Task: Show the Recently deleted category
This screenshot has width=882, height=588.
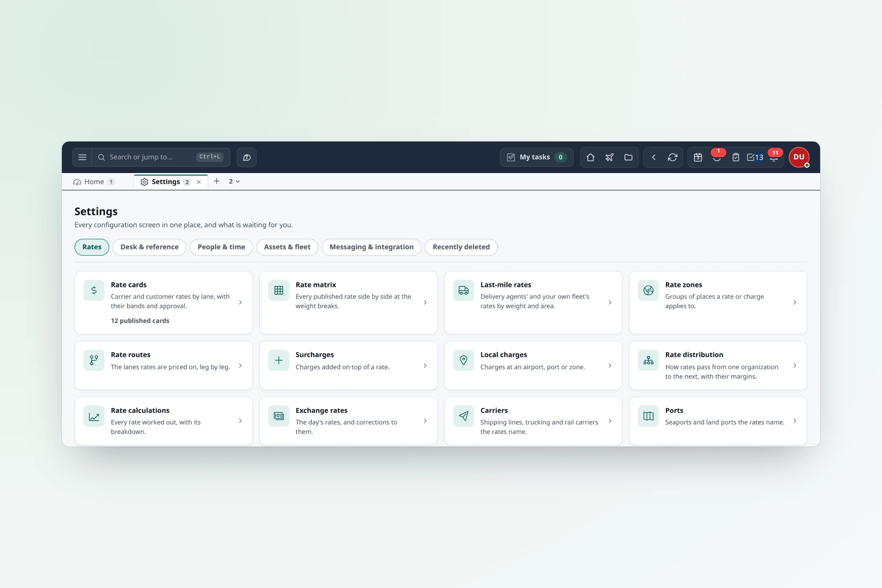Action: (461, 247)
